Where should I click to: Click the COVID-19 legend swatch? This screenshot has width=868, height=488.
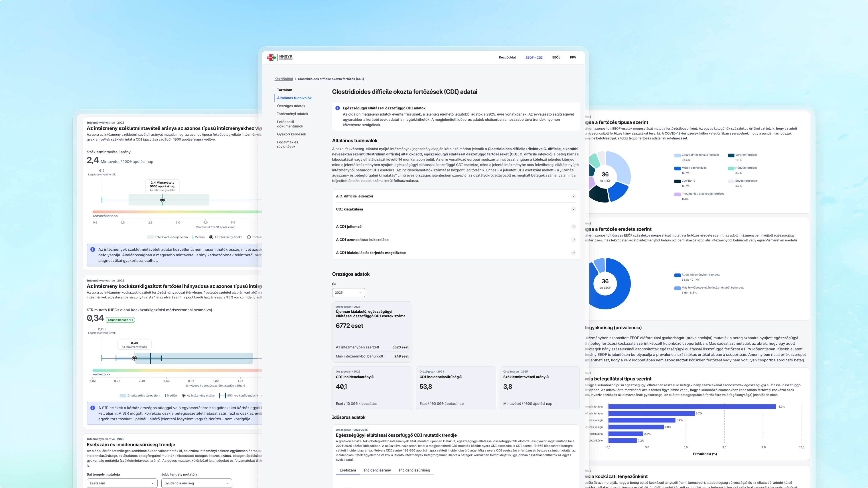[677, 181]
